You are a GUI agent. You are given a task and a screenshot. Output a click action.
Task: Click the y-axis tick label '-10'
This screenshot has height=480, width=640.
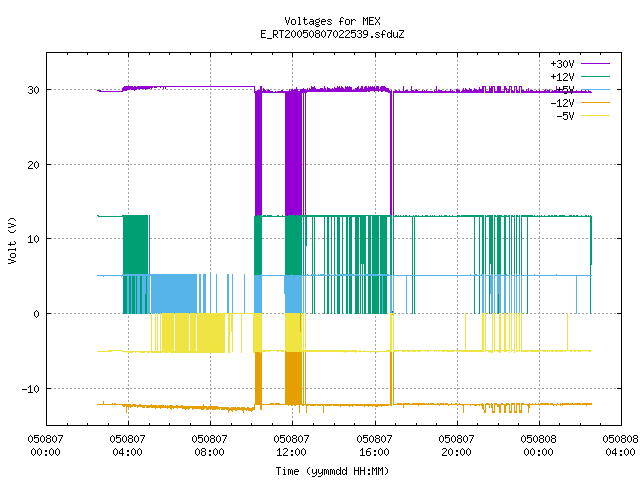pos(31,389)
